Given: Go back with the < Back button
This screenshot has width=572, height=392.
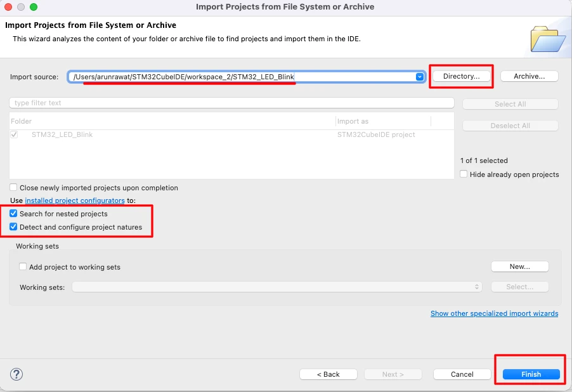Looking at the screenshot, I should pyautogui.click(x=328, y=374).
